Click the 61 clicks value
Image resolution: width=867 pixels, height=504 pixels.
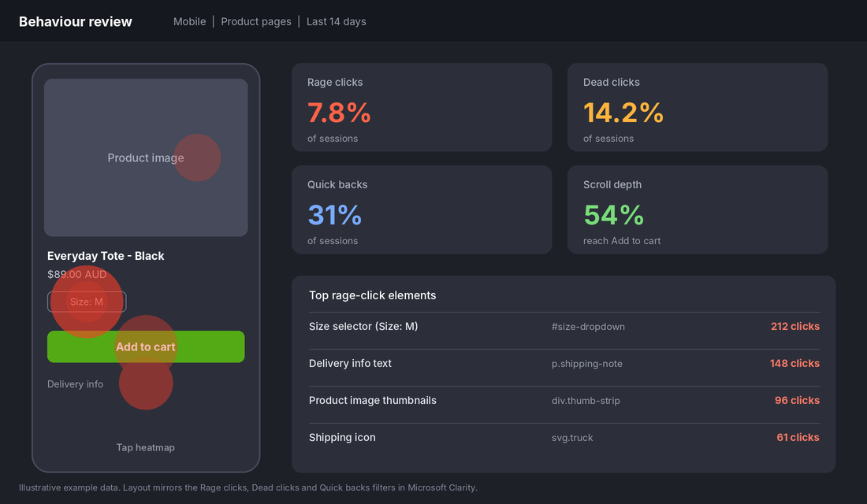798,437
